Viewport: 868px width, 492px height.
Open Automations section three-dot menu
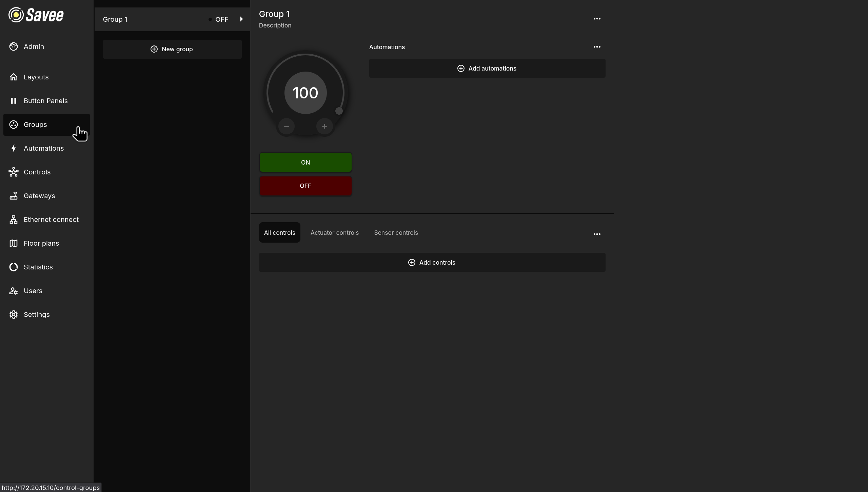[597, 47]
